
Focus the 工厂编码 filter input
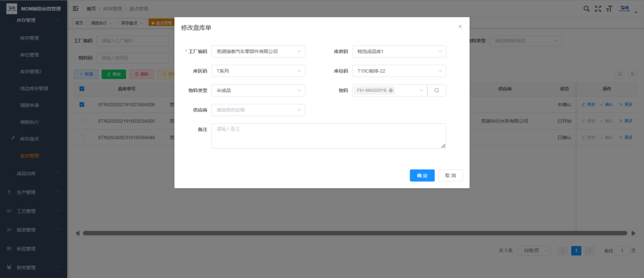pyautogui.click(x=133, y=41)
